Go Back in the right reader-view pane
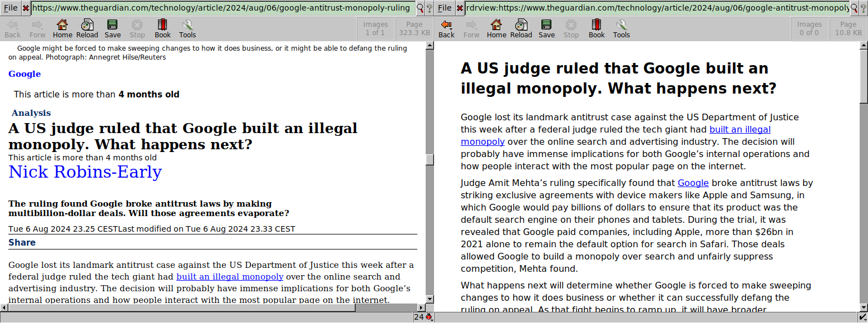 coord(446,29)
